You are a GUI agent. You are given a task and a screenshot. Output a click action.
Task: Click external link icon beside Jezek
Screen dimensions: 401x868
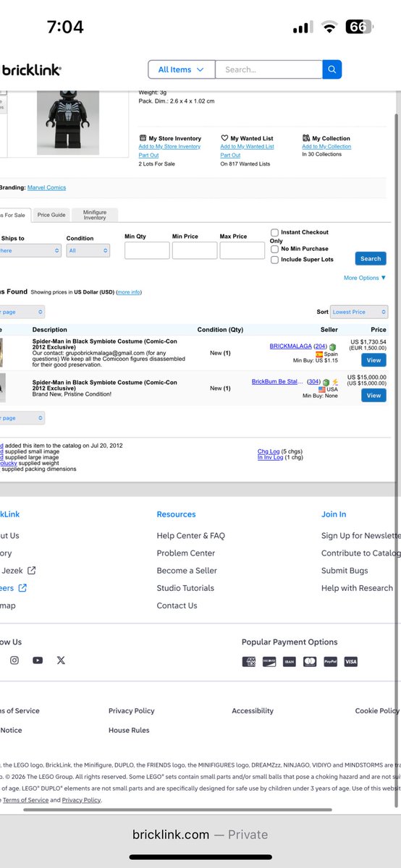coord(31,571)
